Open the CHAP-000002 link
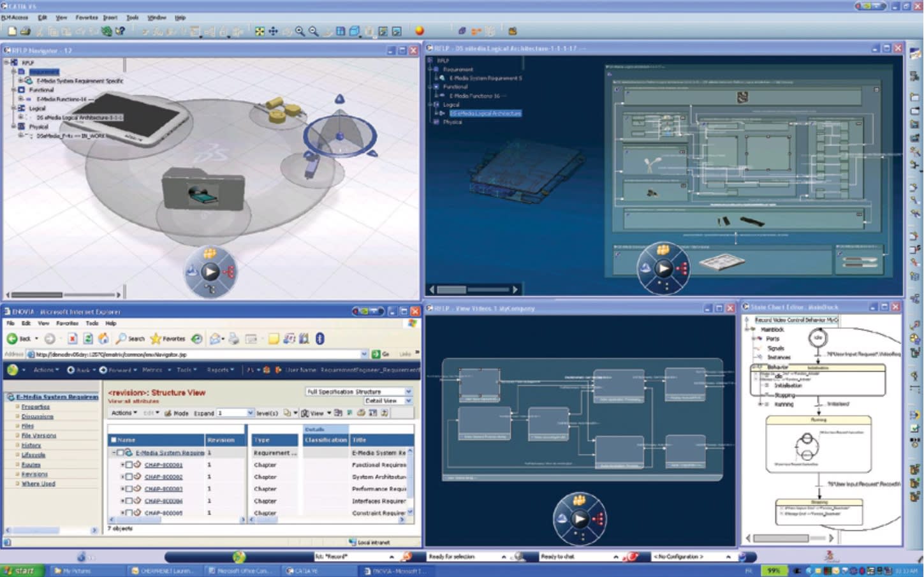This screenshot has height=577, width=924. pyautogui.click(x=163, y=477)
